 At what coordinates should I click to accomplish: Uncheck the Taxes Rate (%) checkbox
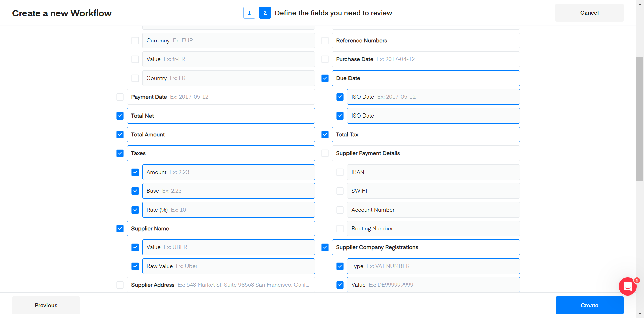coord(135,210)
